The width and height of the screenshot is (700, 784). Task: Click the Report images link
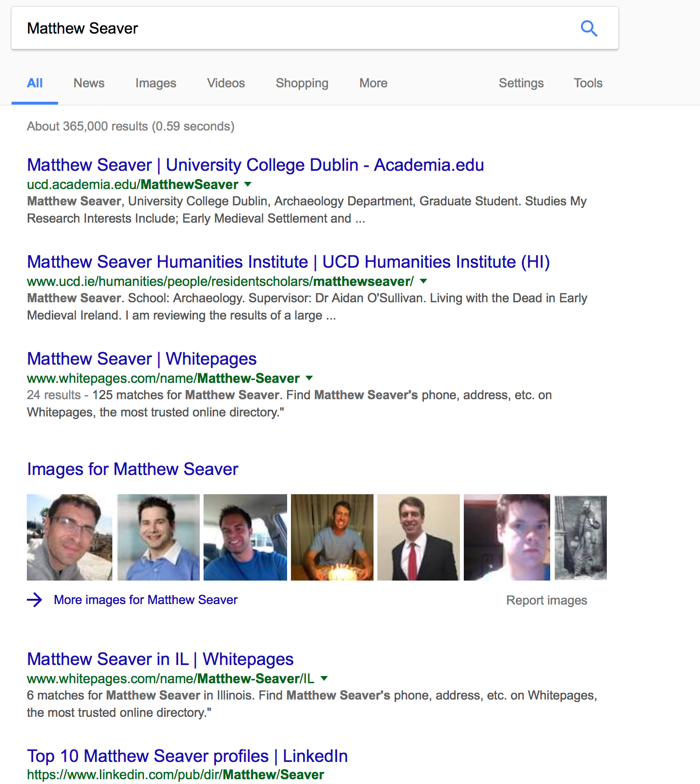coord(547,600)
